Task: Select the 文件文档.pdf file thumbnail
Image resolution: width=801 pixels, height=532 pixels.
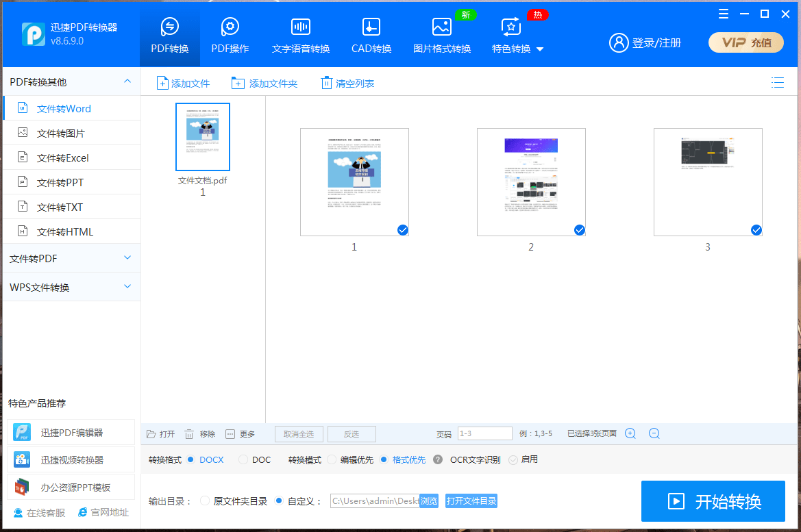Action: point(203,137)
